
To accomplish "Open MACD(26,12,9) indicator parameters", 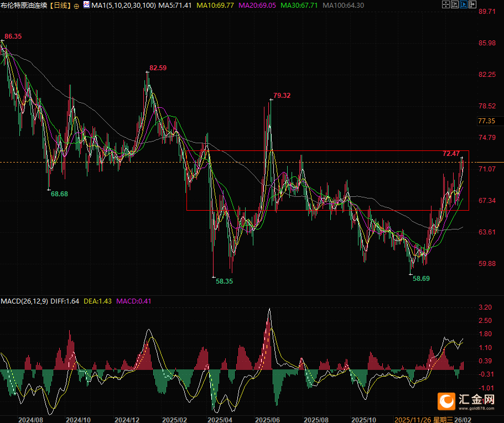I will [x=24, y=301].
